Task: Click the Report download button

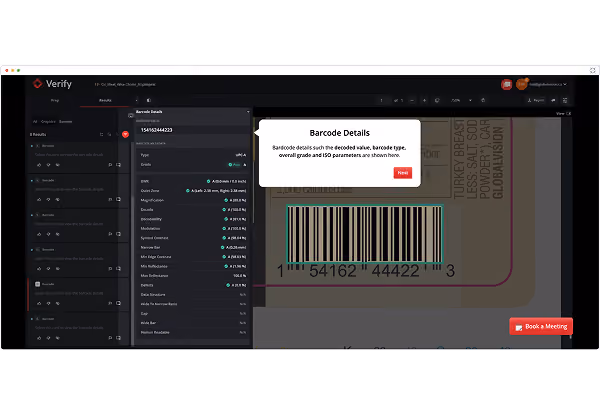Action: pos(536,100)
